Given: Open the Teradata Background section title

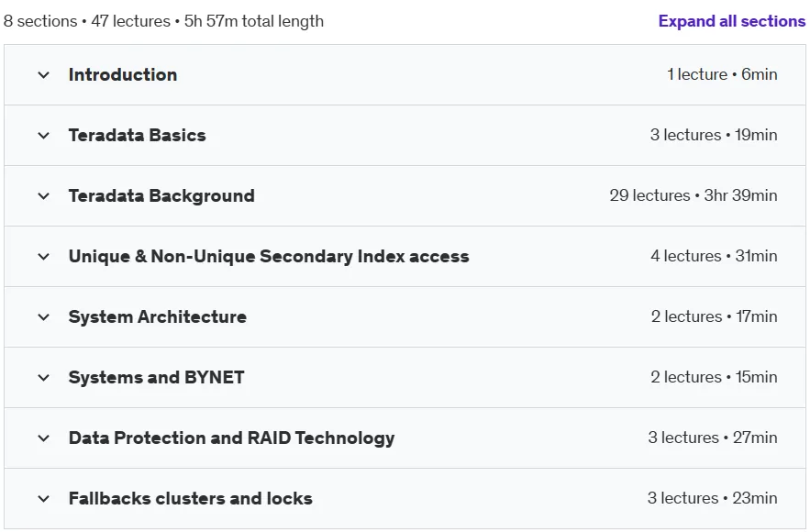Looking at the screenshot, I should tap(161, 195).
